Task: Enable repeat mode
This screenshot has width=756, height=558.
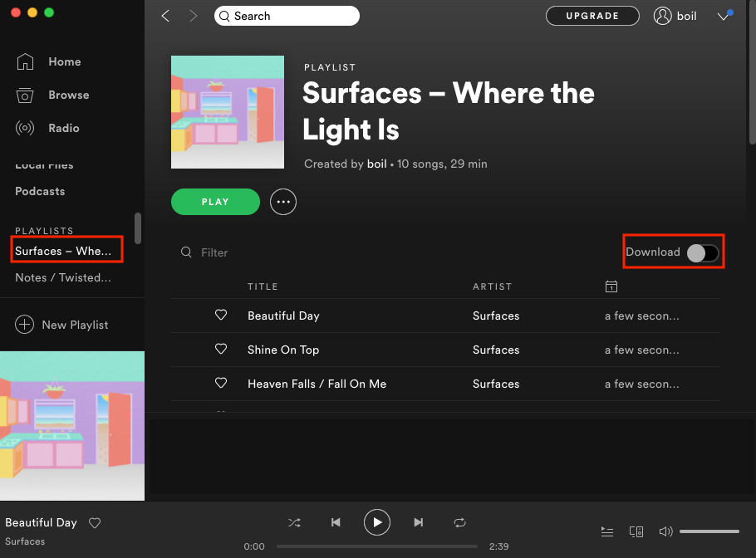Action: pos(459,522)
